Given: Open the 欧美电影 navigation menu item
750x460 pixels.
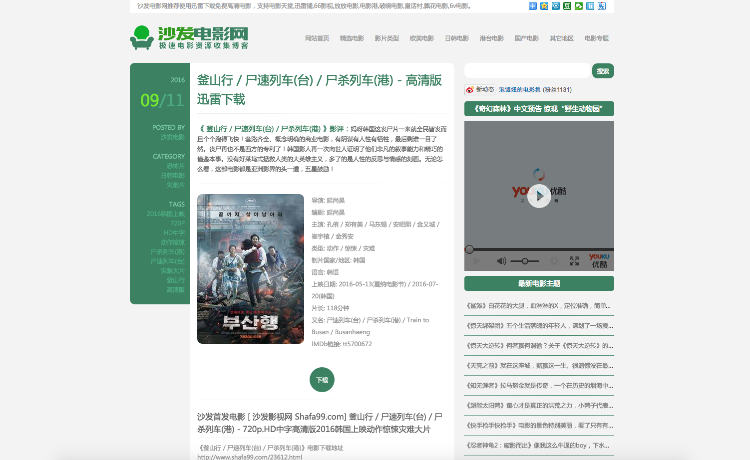Looking at the screenshot, I should coord(421,38).
